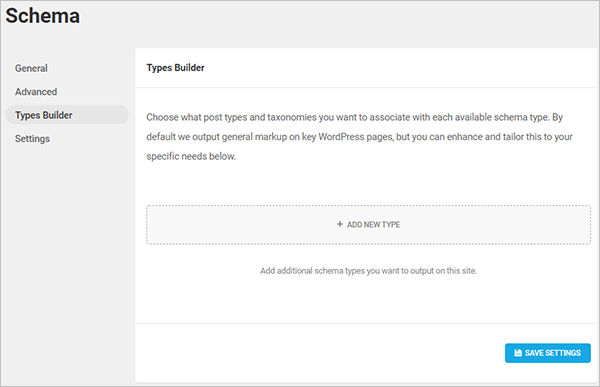
Task: Click the 'Add additional schema types' helper text
Action: click(368, 271)
